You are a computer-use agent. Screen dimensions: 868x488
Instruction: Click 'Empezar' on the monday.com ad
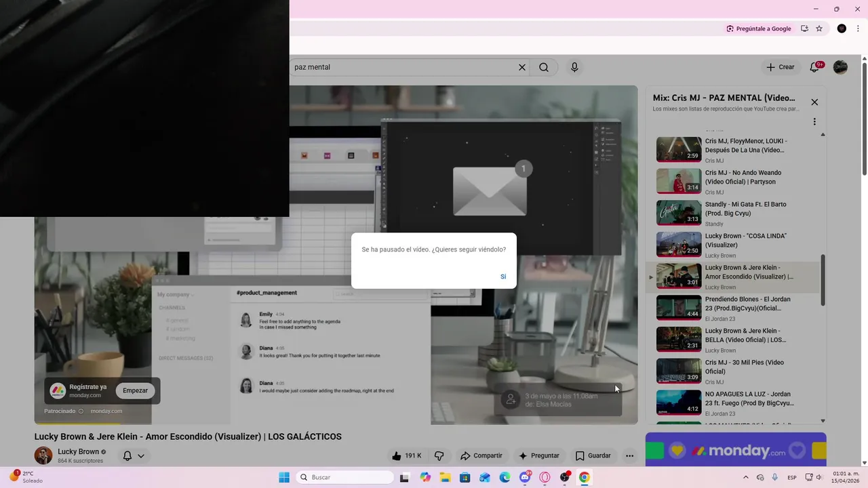(135, 390)
